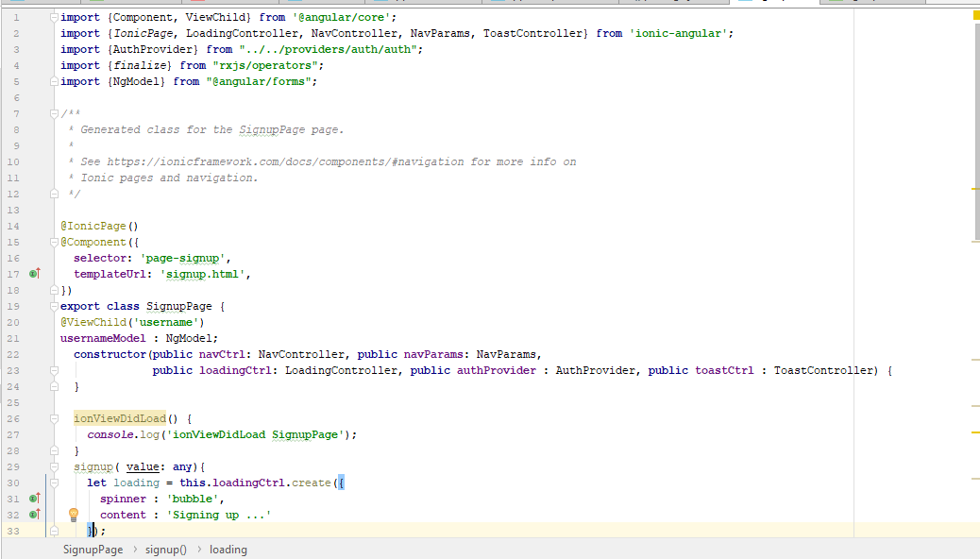Collapse the SignupPage class fold region
This screenshot has width=980, height=559.
click(x=54, y=305)
